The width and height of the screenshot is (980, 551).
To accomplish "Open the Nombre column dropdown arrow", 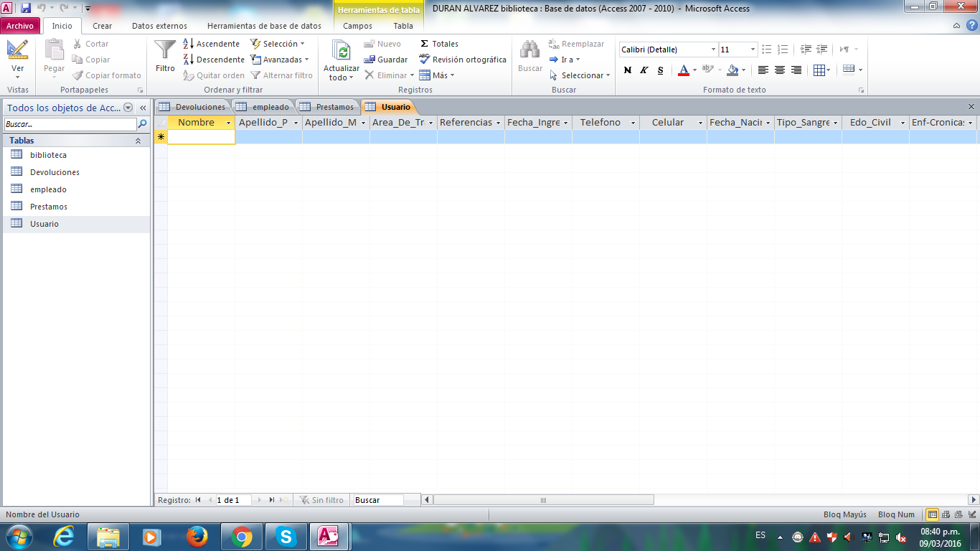I will tap(229, 123).
